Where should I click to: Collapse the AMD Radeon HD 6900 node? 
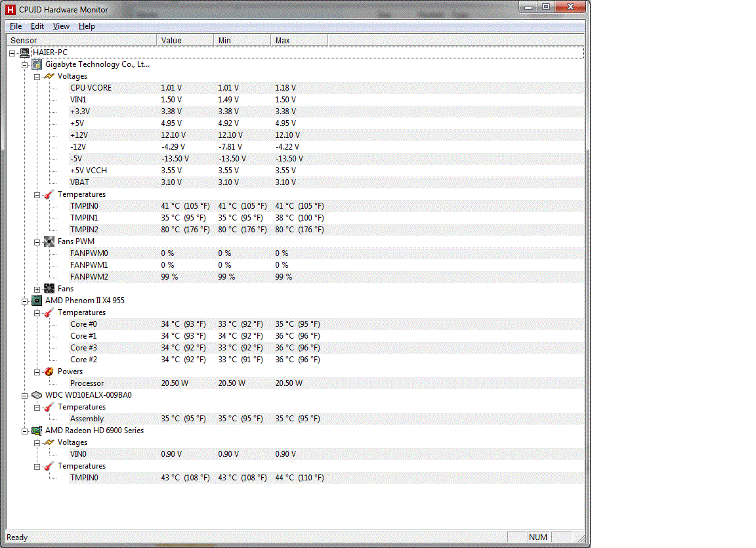tap(25, 431)
